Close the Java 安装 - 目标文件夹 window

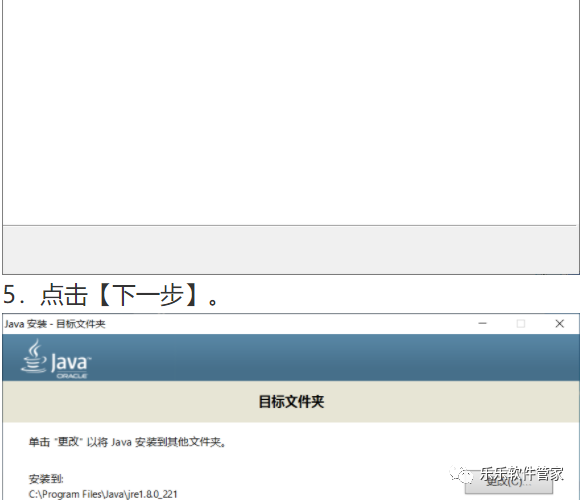coord(559,324)
